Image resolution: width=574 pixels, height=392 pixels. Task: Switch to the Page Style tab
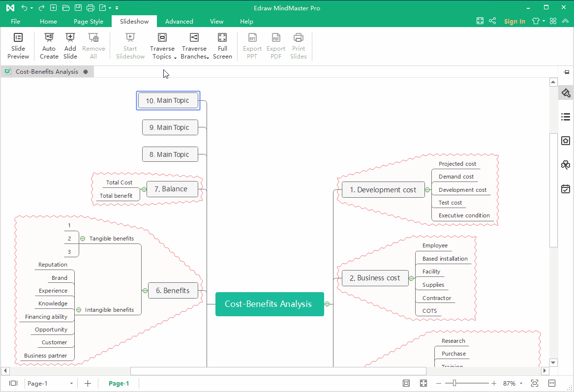pyautogui.click(x=89, y=22)
